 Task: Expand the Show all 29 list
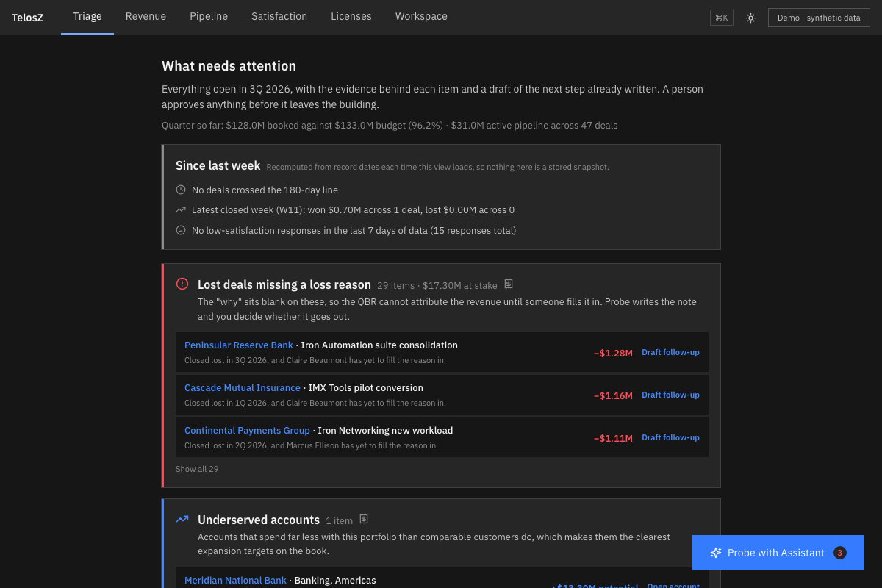197,469
